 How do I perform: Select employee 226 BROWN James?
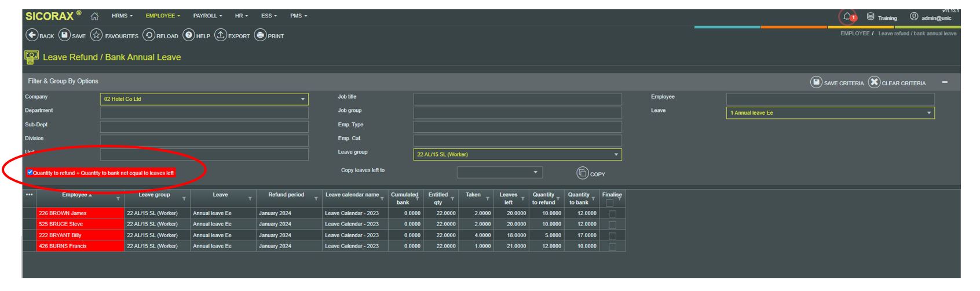point(80,213)
